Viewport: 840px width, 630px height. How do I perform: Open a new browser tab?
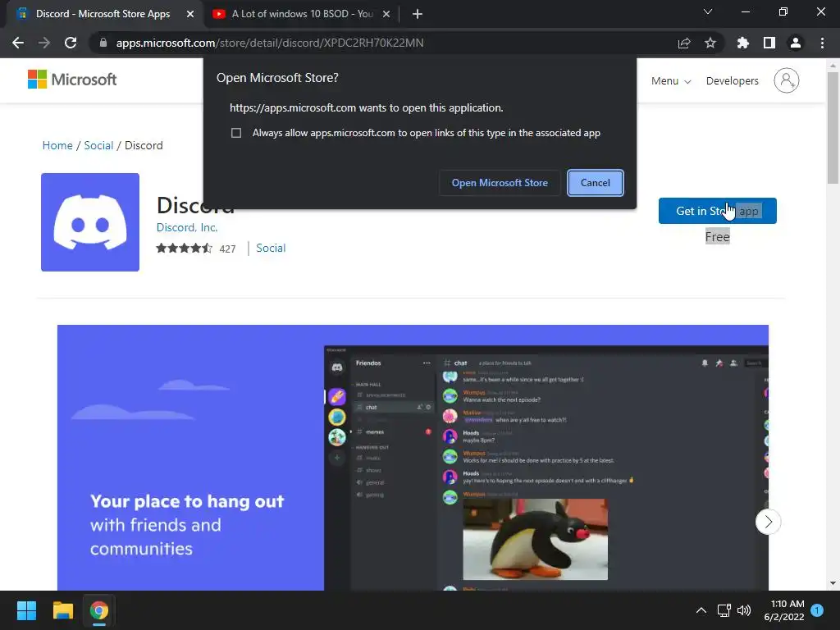(x=418, y=14)
